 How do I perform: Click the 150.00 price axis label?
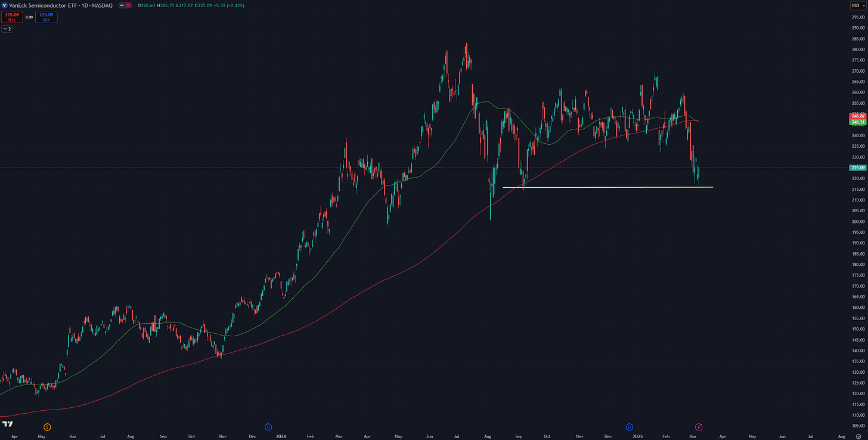[858, 329]
